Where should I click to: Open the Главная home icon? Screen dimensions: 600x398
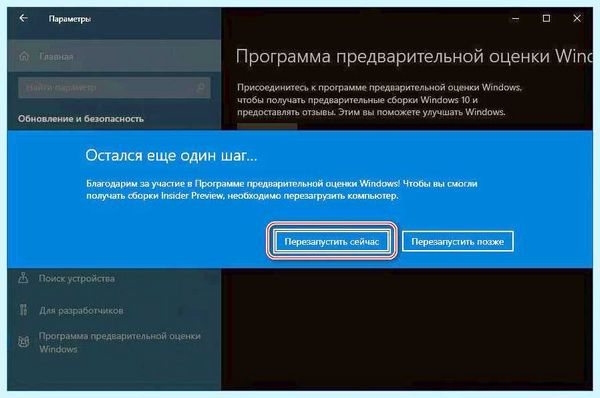pos(24,56)
